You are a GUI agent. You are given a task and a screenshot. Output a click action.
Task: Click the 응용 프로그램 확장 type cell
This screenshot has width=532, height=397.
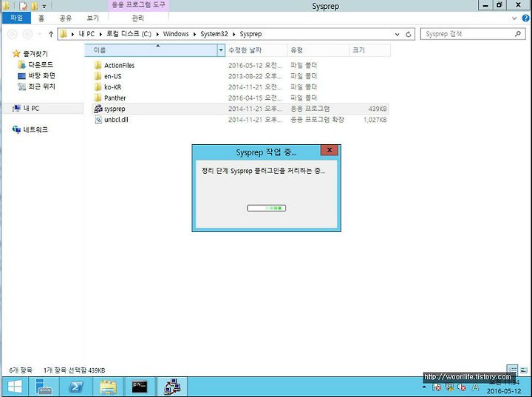[x=317, y=120]
